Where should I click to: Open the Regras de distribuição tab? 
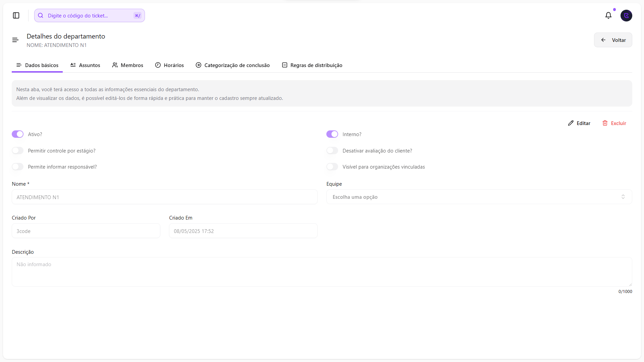pyautogui.click(x=312, y=65)
